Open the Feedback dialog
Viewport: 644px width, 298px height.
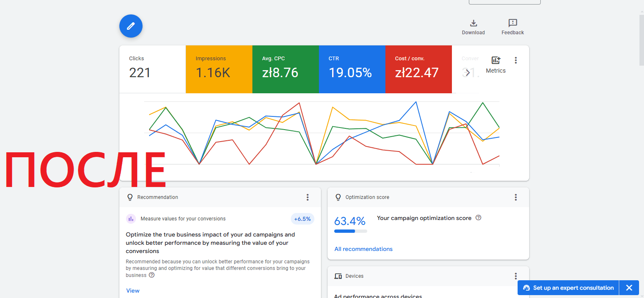point(513,27)
